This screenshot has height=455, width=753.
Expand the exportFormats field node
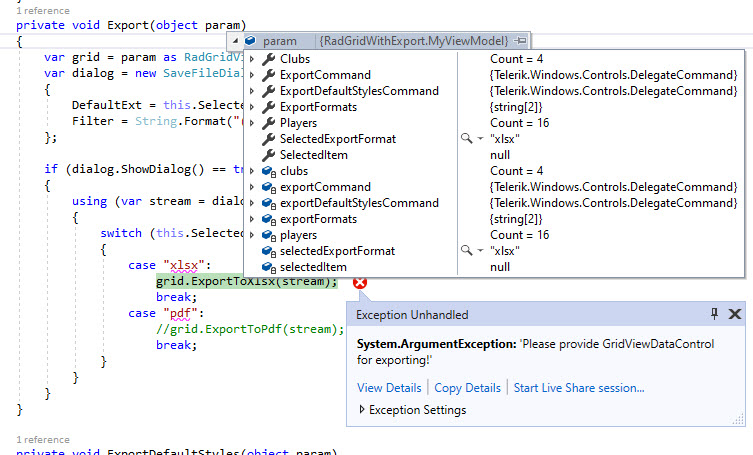pos(252,219)
